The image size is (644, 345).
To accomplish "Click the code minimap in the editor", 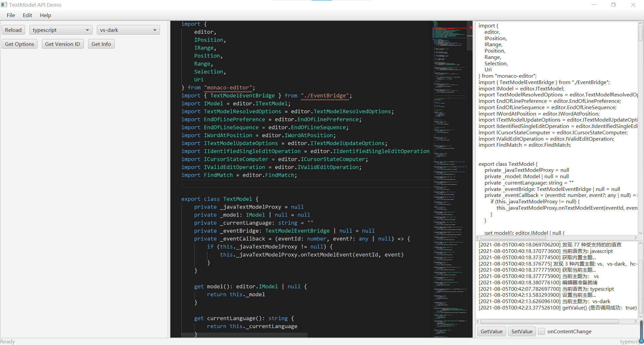I will coord(450,179).
